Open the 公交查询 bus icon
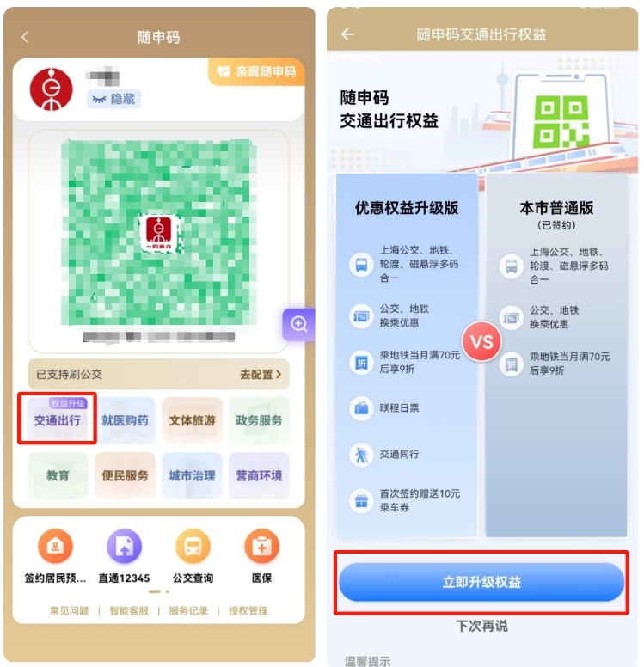644x667 pixels. (x=193, y=546)
